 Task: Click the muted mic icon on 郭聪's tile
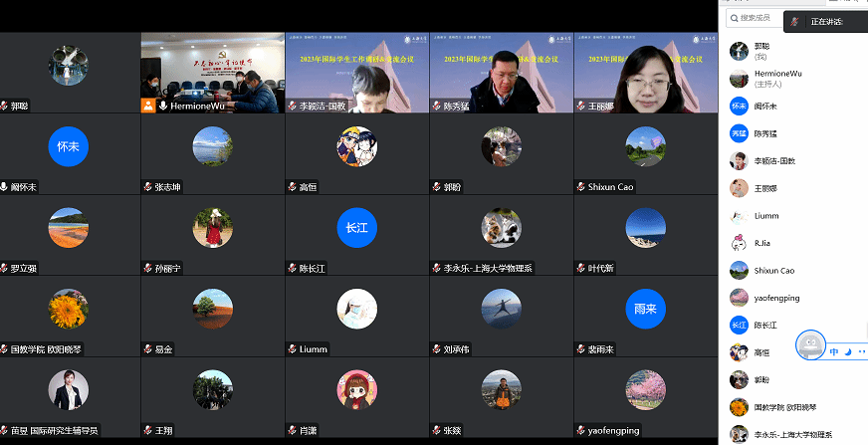(4, 105)
